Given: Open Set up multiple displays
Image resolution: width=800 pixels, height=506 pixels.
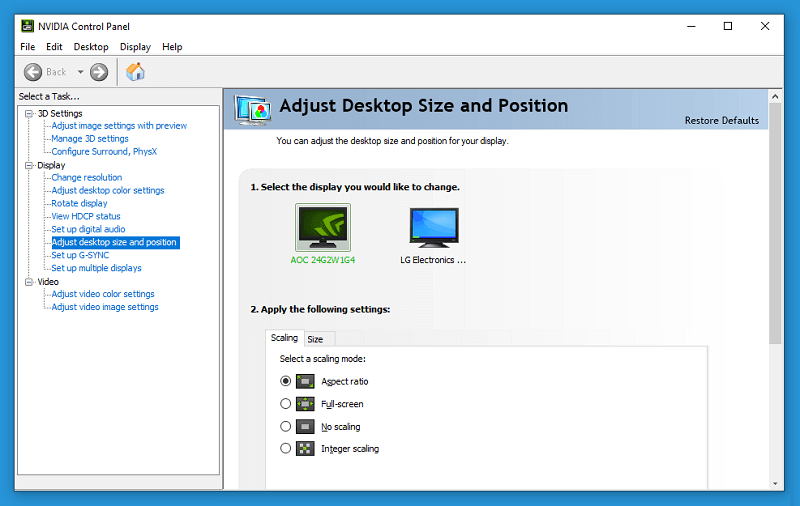Looking at the screenshot, I should tap(96, 268).
